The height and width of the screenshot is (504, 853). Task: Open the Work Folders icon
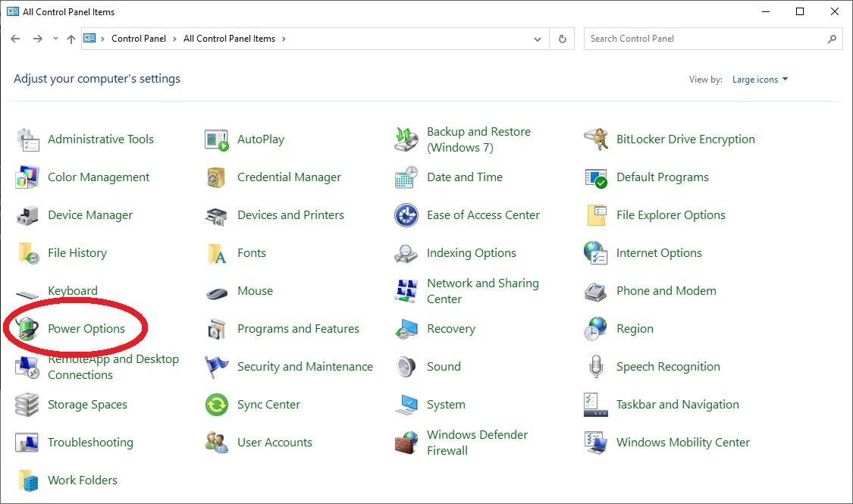[x=27, y=481]
